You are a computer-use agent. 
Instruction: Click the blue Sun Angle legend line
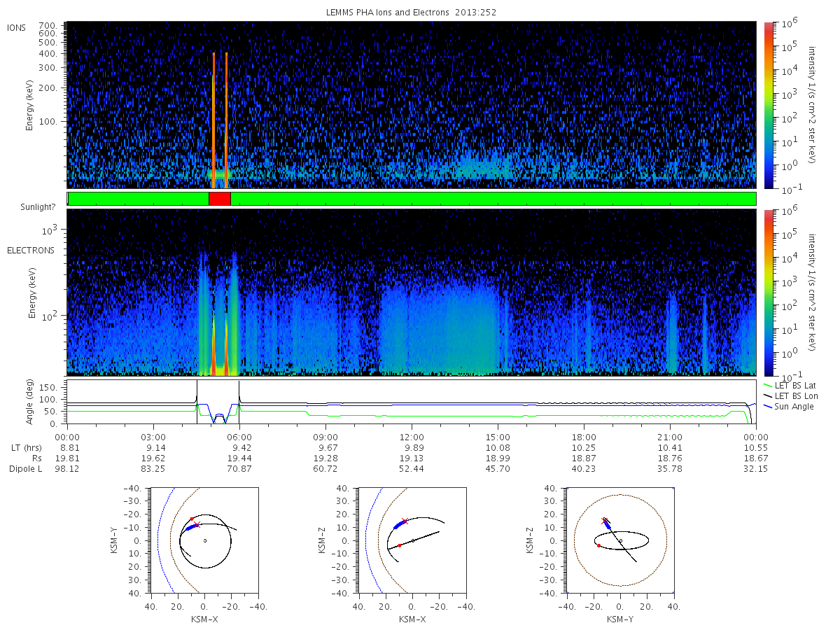768,407
